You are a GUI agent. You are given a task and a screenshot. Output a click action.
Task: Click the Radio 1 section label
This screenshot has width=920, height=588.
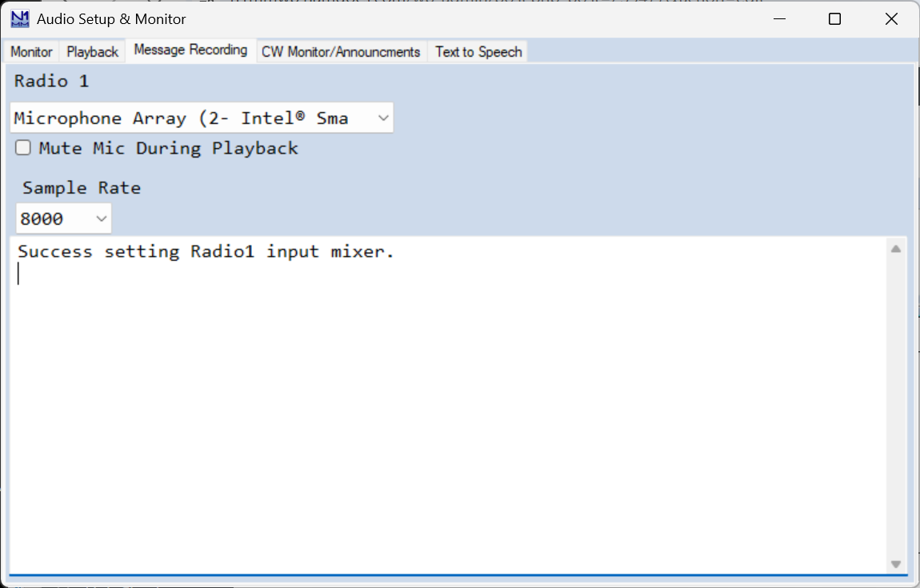tap(50, 81)
